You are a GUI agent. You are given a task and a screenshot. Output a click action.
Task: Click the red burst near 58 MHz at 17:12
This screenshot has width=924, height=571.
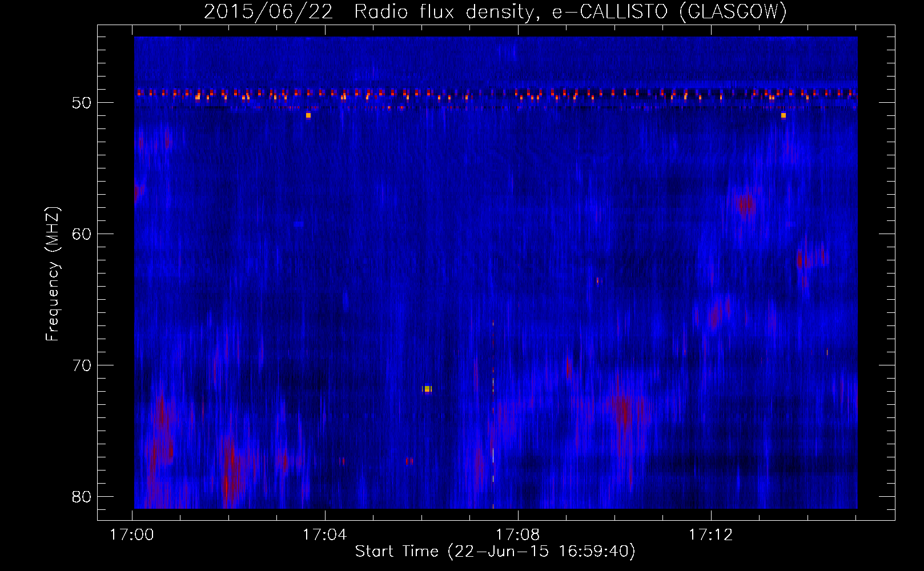746,204
